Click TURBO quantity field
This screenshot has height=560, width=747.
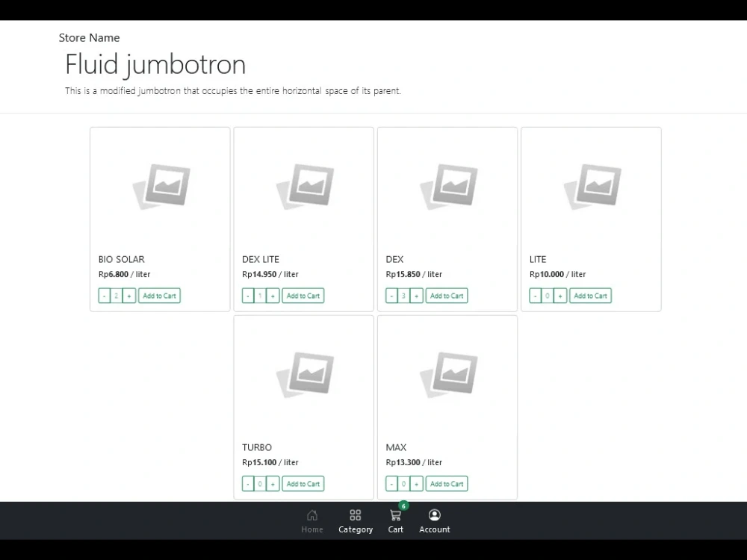tap(260, 484)
